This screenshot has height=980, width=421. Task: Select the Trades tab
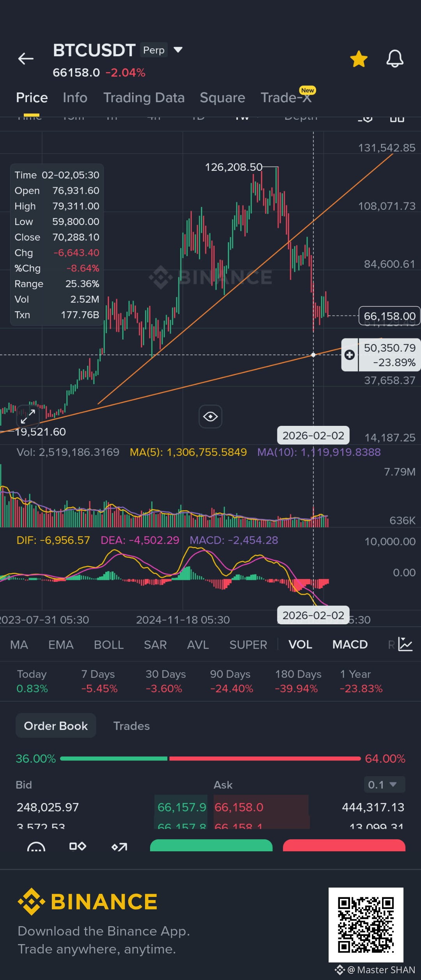click(131, 726)
